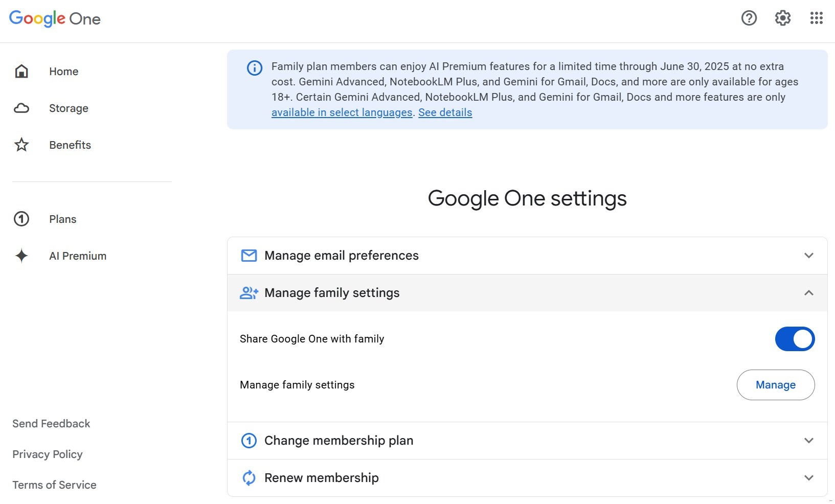Collapse the Manage family settings section

[808, 293]
